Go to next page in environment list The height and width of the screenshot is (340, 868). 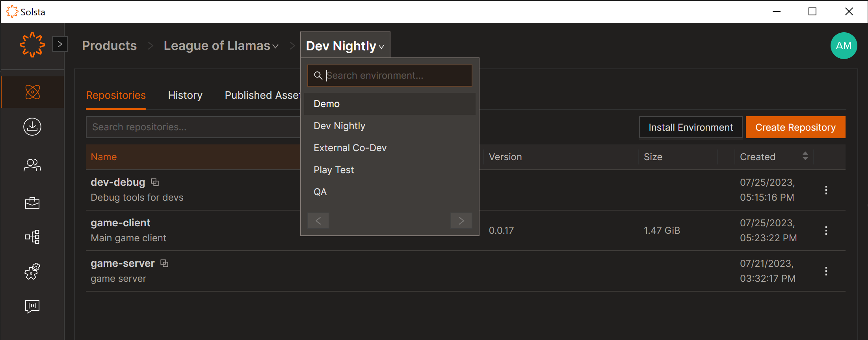[x=461, y=221]
